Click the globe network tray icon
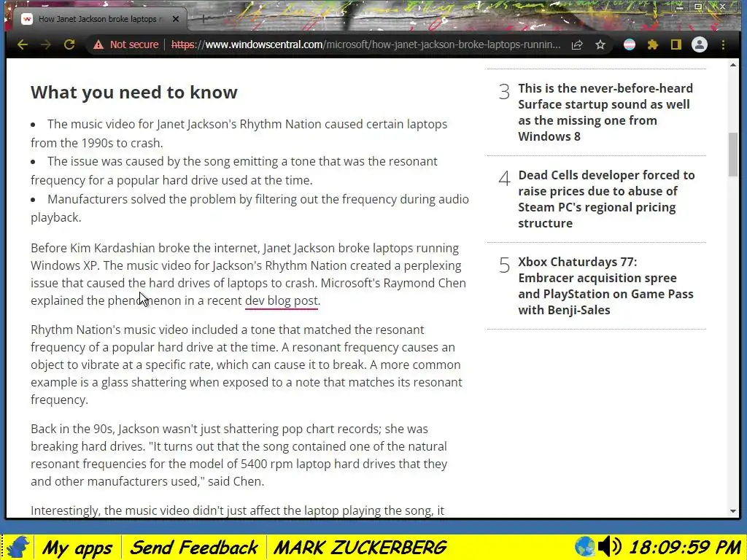 (x=584, y=547)
